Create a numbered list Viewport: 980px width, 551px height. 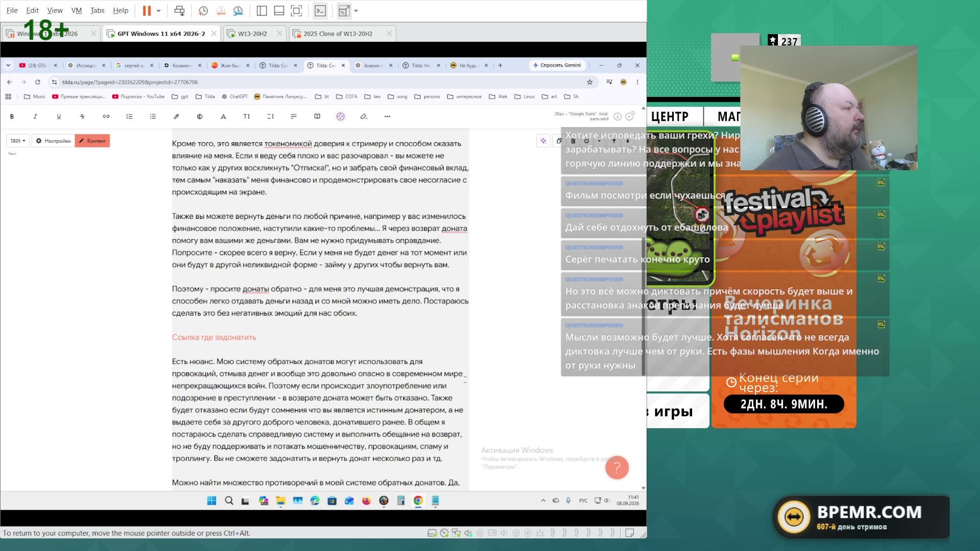click(129, 116)
